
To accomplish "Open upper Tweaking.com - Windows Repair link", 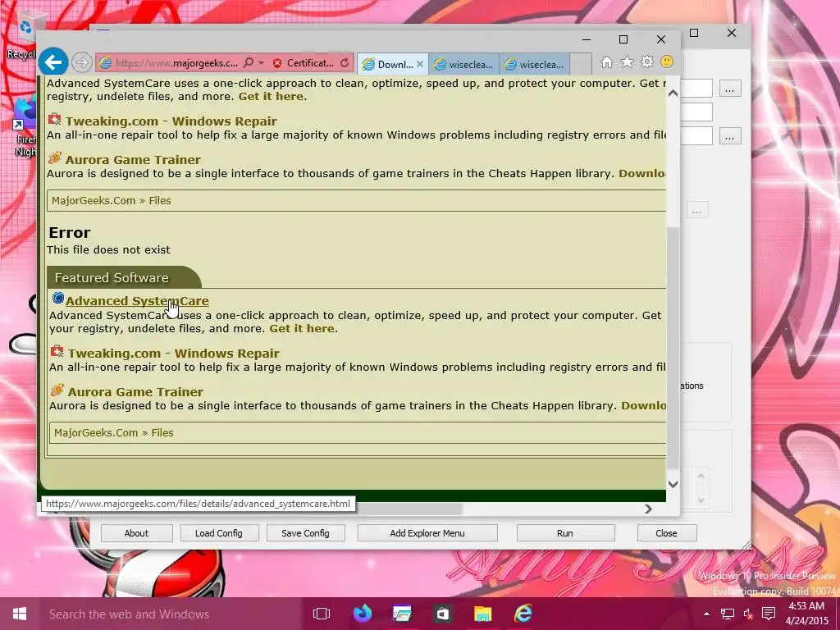I will point(171,121).
